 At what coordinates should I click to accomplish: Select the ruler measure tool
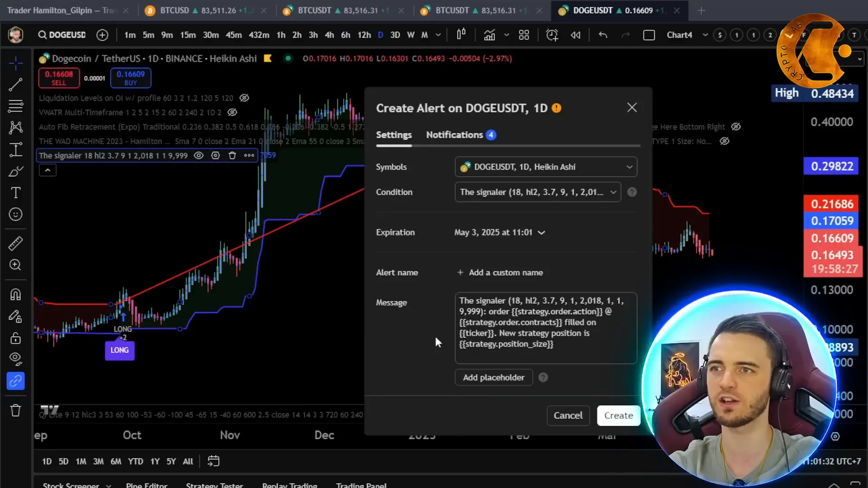[15, 244]
